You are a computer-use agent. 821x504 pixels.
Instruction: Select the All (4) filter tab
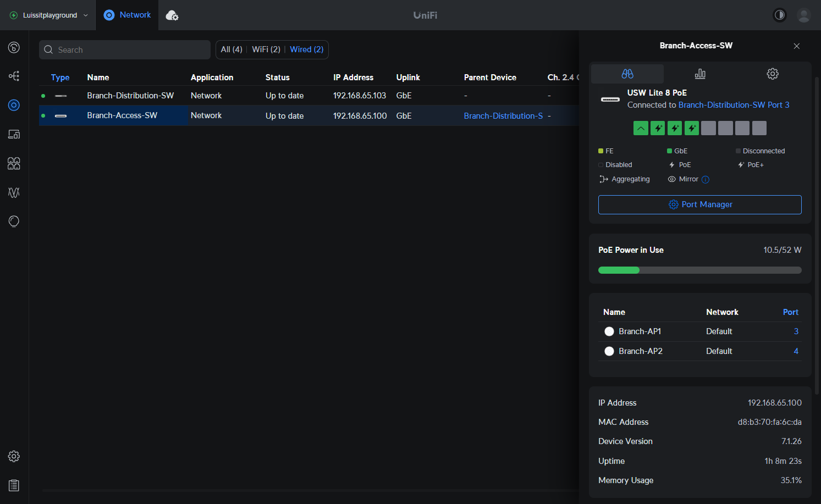click(x=232, y=49)
